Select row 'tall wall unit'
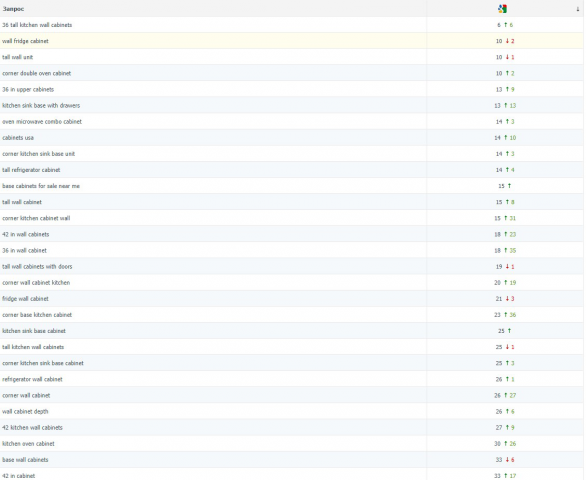The height and width of the screenshot is (480, 586). [x=292, y=57]
